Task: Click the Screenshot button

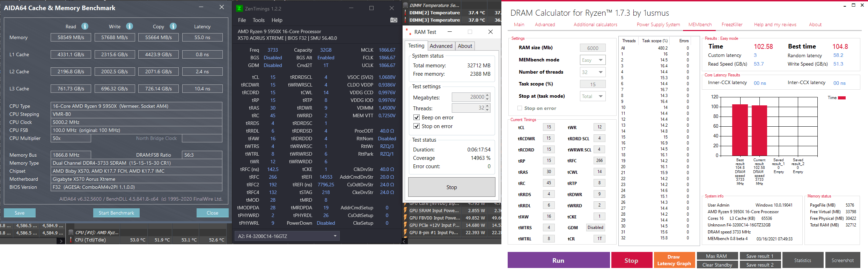Action: [x=843, y=260]
